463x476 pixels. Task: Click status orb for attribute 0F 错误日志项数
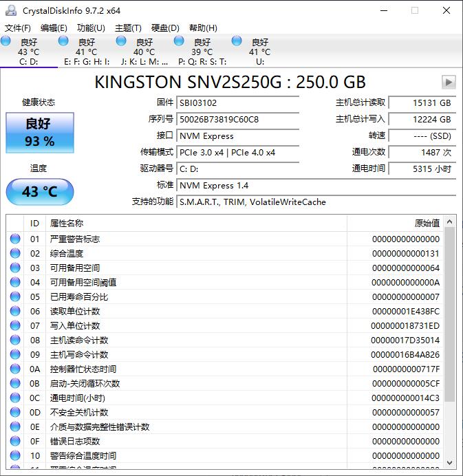(15, 441)
